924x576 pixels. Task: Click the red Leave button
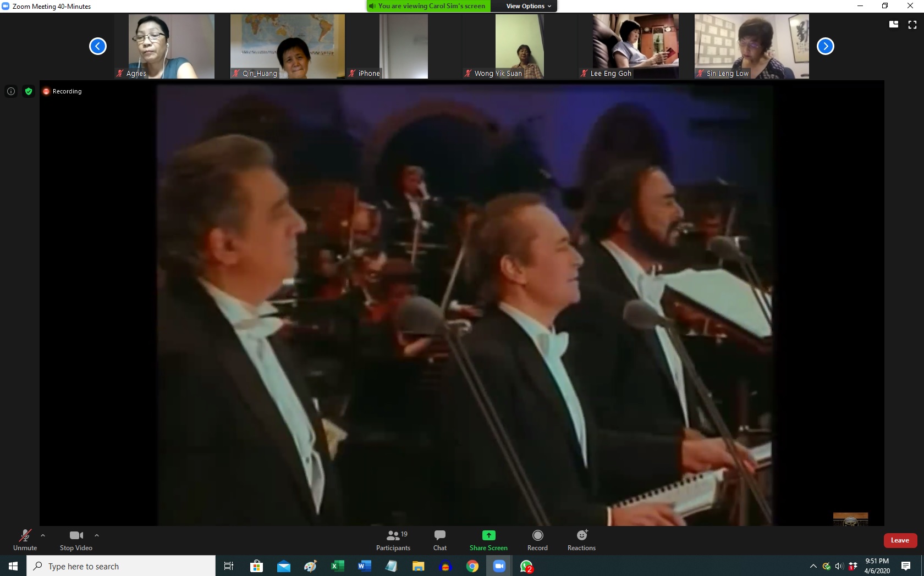(900, 540)
